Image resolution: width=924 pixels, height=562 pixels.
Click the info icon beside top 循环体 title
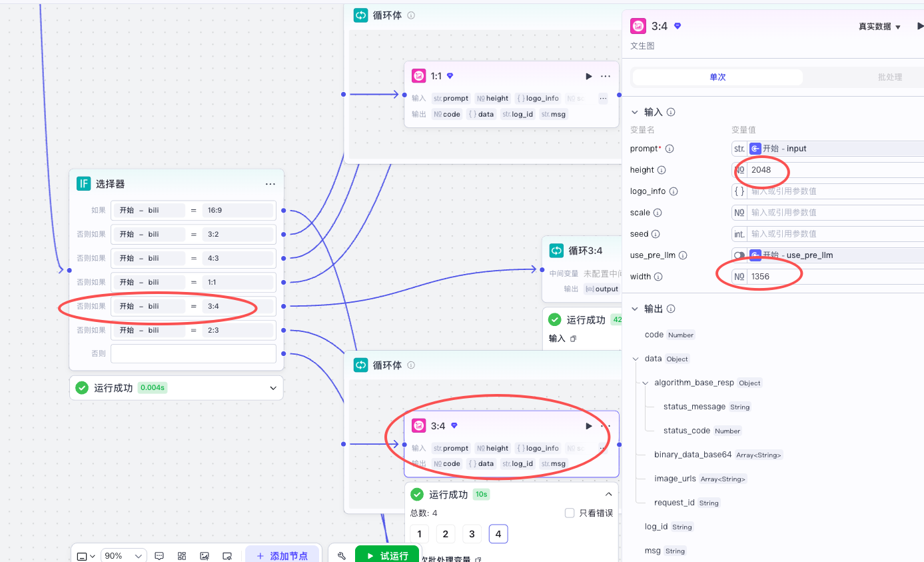tap(411, 15)
